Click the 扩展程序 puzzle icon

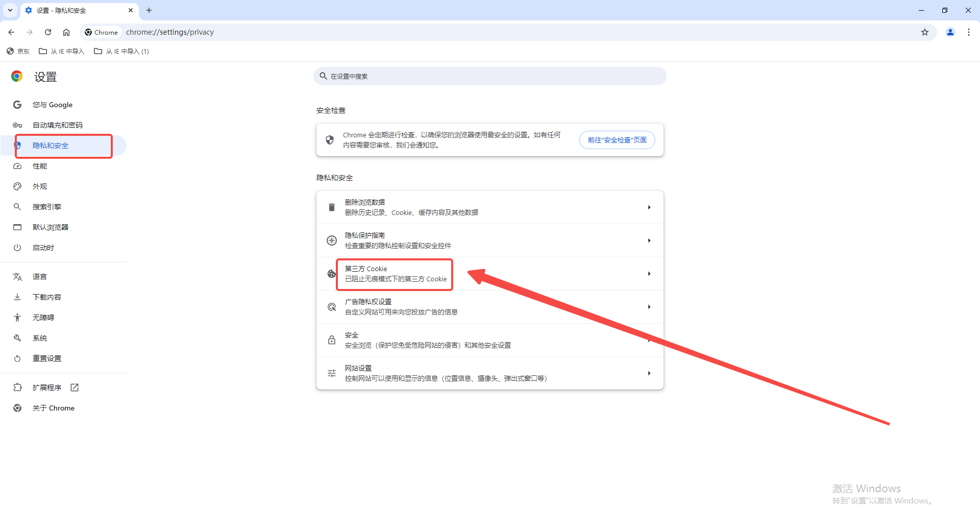pyautogui.click(x=17, y=388)
